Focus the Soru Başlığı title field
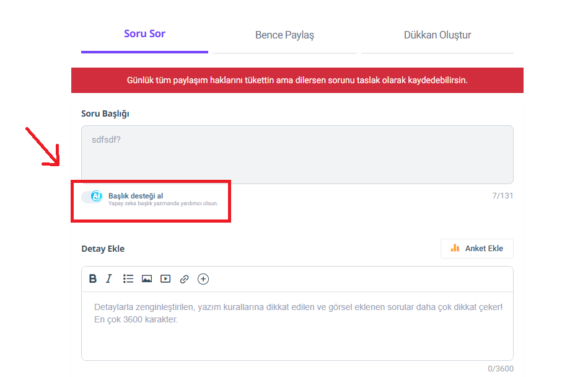 click(x=297, y=154)
